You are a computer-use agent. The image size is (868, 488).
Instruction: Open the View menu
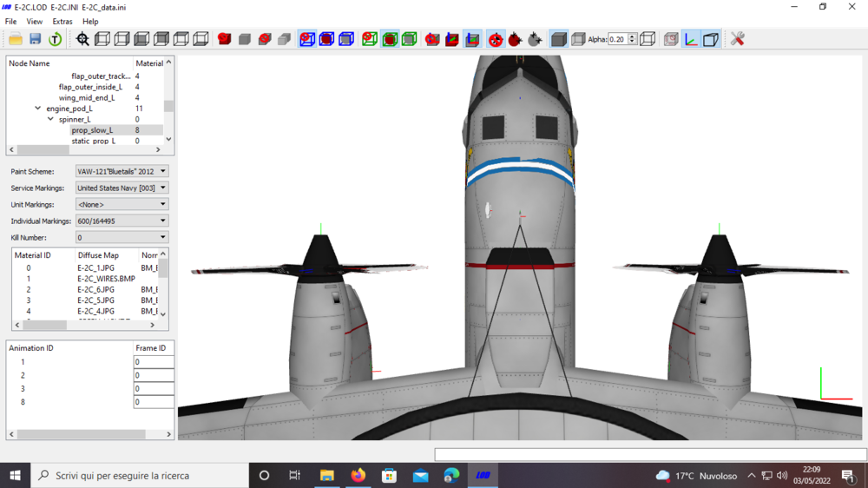[x=35, y=22]
